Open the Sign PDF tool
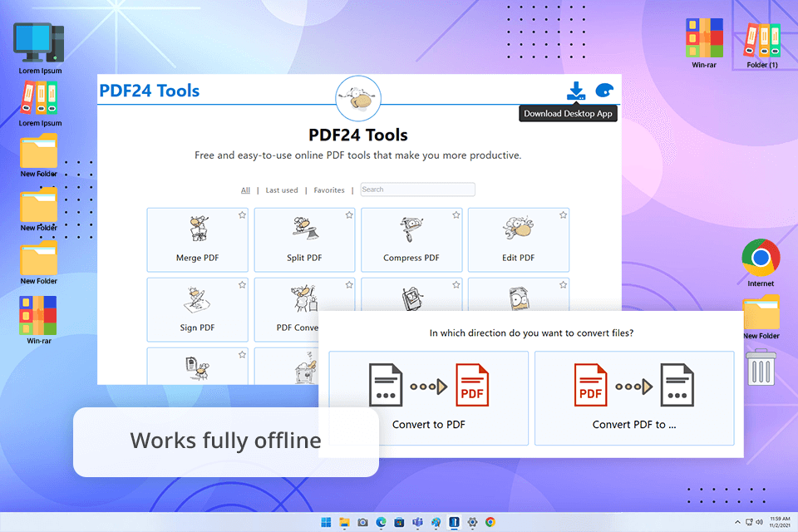Viewport: 798px width, 532px height. [198, 309]
